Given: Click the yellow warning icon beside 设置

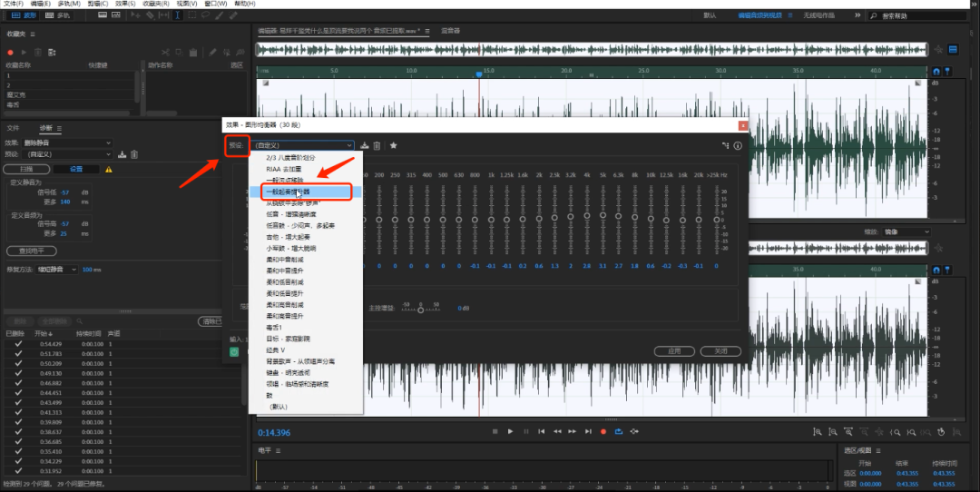Looking at the screenshot, I should 109,170.
